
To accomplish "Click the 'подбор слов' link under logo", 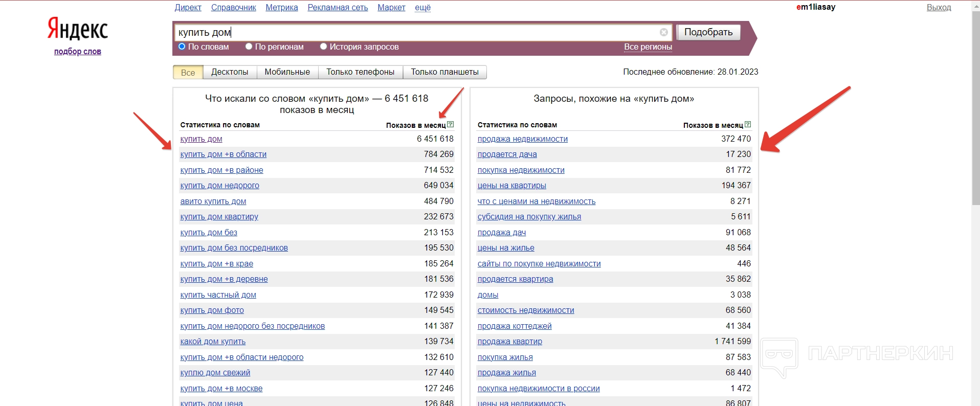I will [78, 52].
